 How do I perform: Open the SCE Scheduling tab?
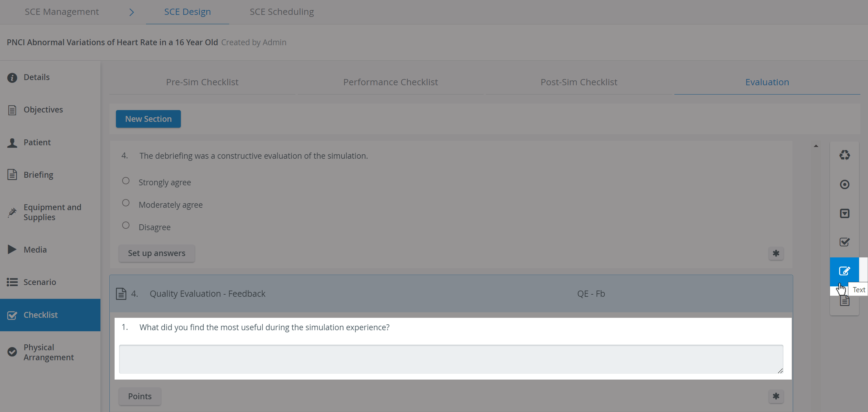282,12
